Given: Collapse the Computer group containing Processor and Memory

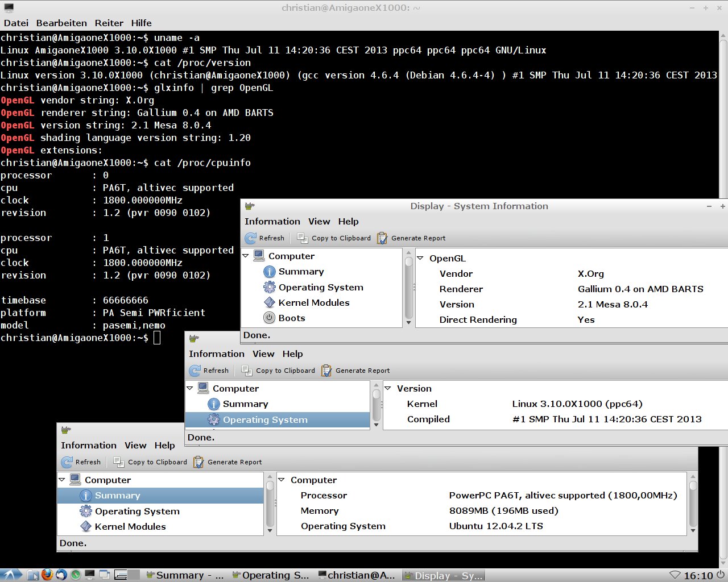Looking at the screenshot, I should pyautogui.click(x=282, y=480).
